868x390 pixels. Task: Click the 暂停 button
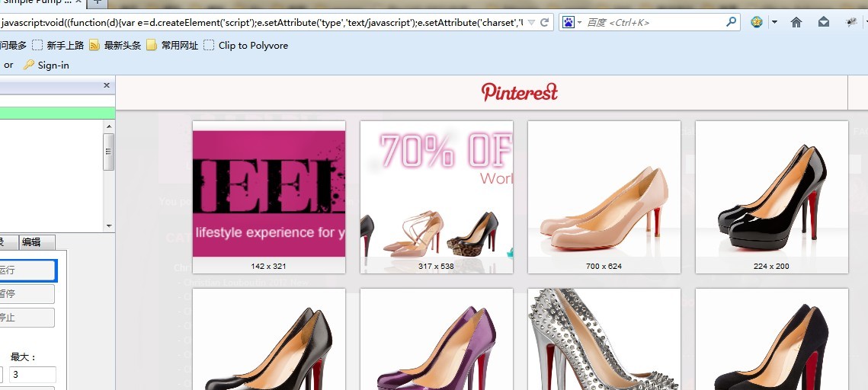[x=27, y=294]
